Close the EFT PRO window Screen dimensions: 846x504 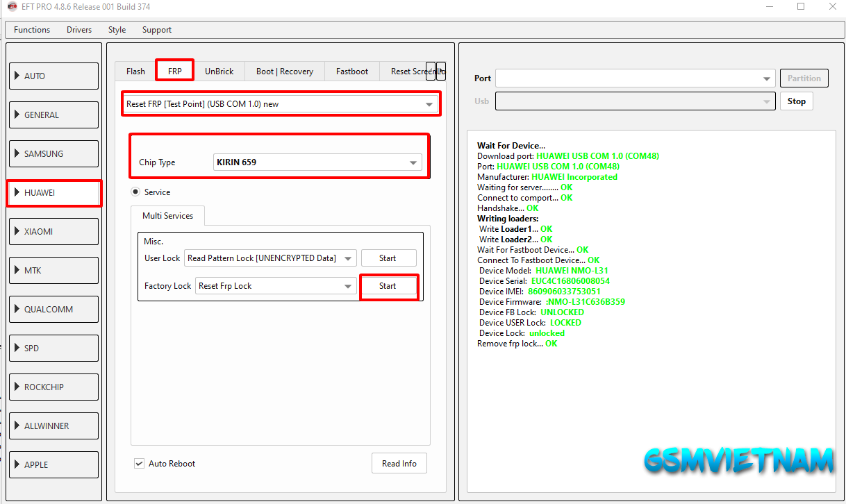(x=831, y=7)
